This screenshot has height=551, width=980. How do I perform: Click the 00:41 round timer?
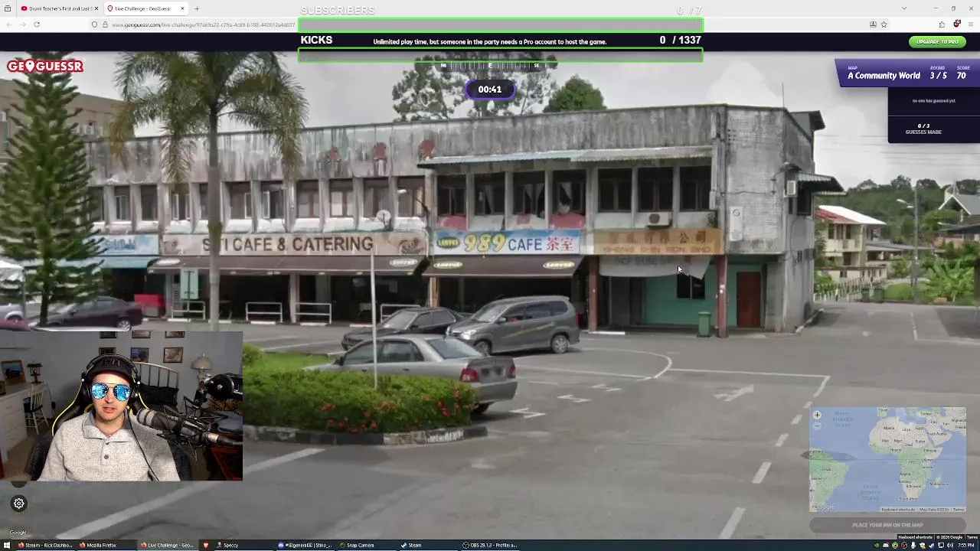(490, 90)
